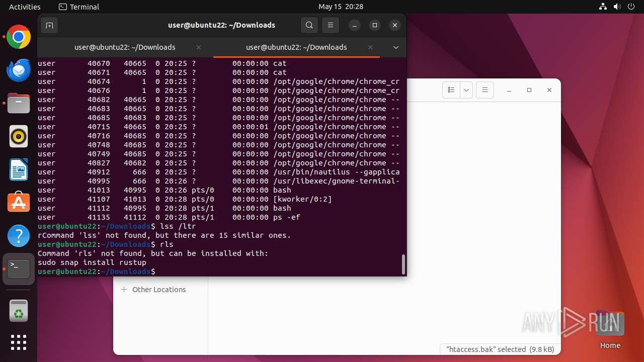Open the Files window hamburger menu

coord(485,90)
